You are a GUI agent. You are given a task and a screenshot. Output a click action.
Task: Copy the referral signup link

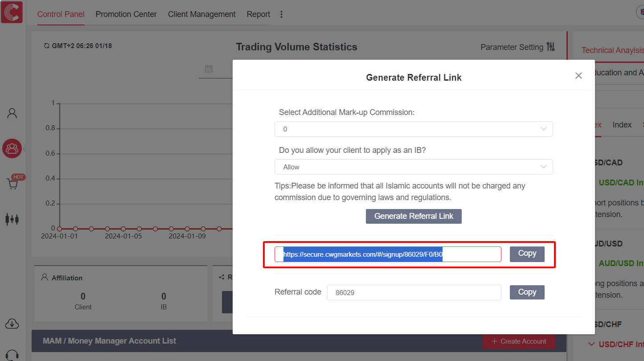(527, 254)
